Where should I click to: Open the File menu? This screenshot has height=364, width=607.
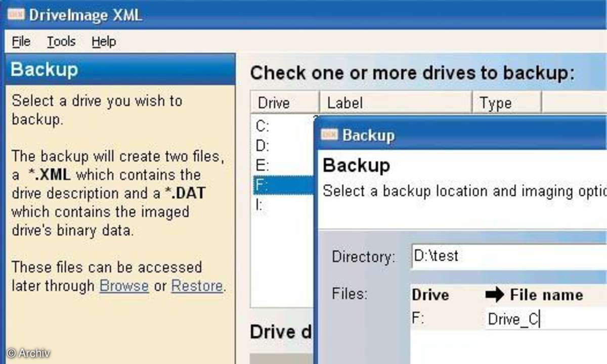[x=21, y=41]
